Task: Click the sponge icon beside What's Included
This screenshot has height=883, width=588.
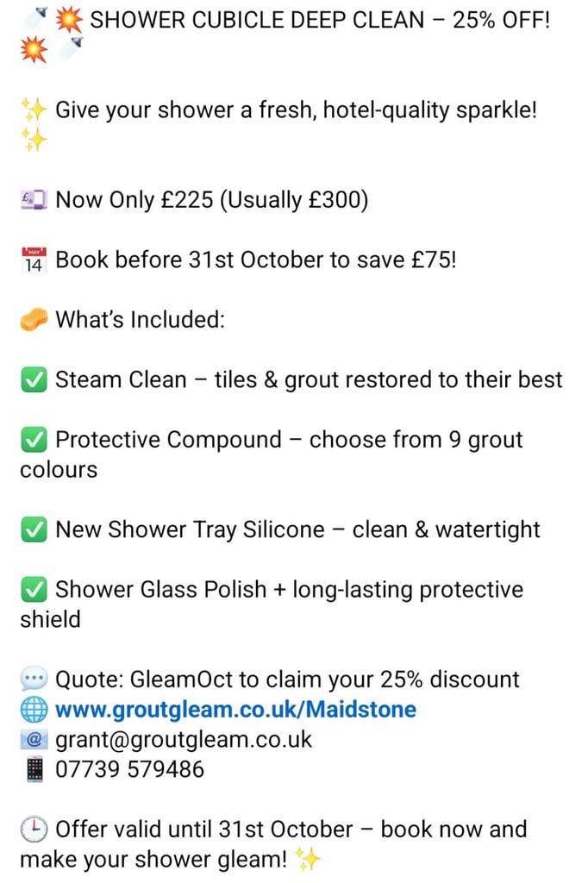Action: click(34, 320)
